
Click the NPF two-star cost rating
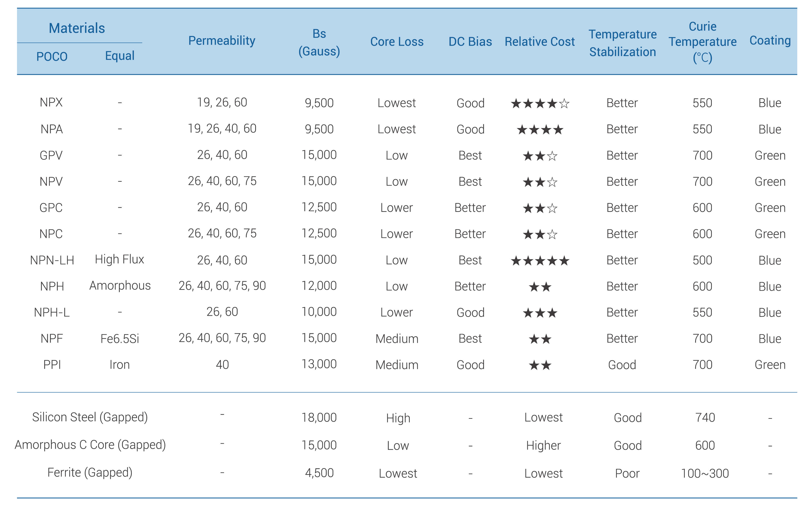pos(539,339)
